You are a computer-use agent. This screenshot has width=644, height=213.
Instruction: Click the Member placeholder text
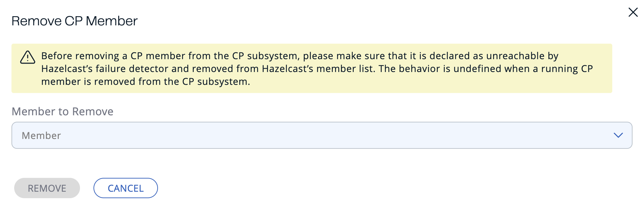[x=42, y=135]
